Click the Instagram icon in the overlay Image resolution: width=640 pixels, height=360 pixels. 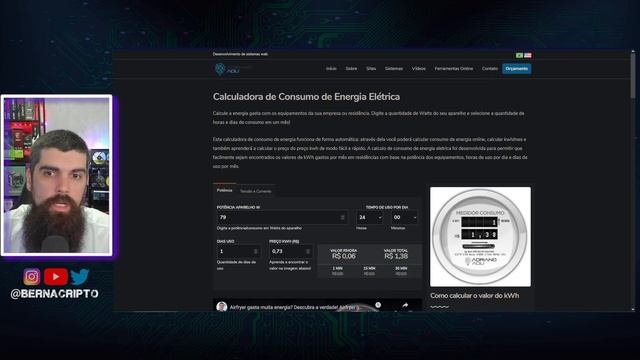click(31, 277)
